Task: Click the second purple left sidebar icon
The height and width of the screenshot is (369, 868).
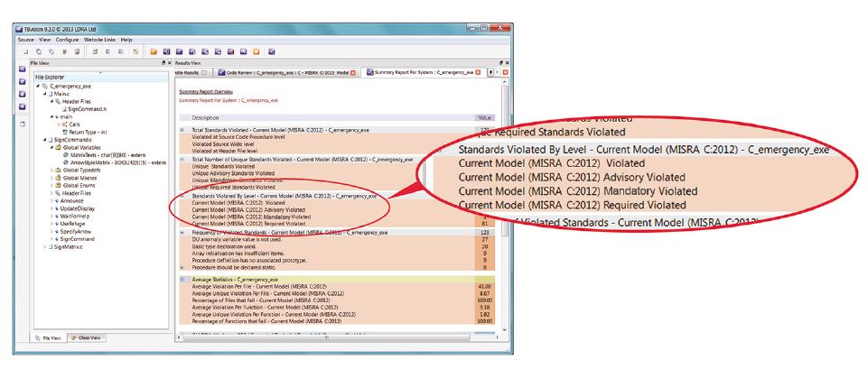Action: [x=23, y=81]
